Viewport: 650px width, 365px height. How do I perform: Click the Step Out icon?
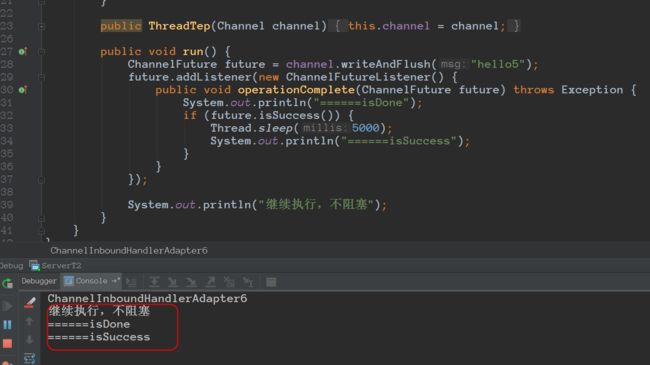point(211,282)
